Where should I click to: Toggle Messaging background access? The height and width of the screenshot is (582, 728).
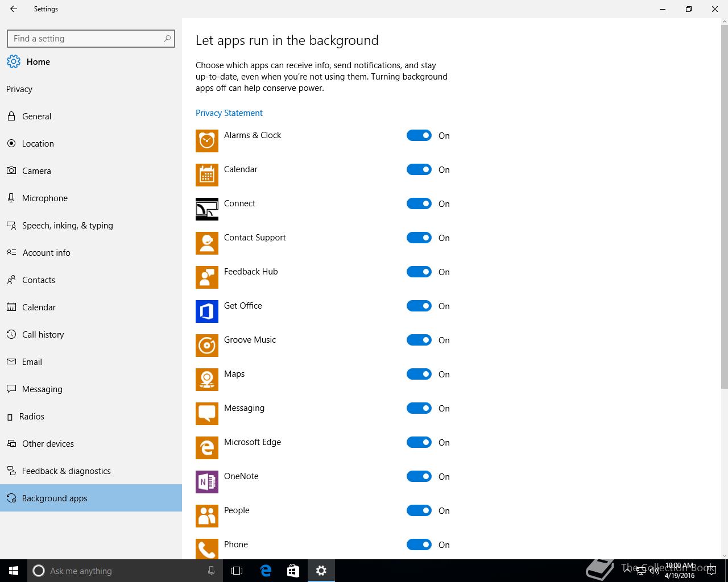(x=419, y=408)
